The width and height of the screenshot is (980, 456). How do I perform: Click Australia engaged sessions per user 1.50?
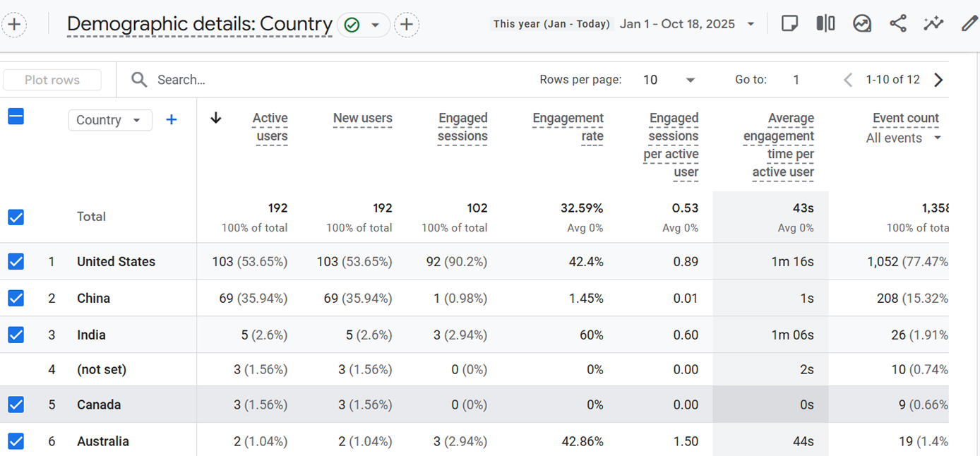pos(686,441)
